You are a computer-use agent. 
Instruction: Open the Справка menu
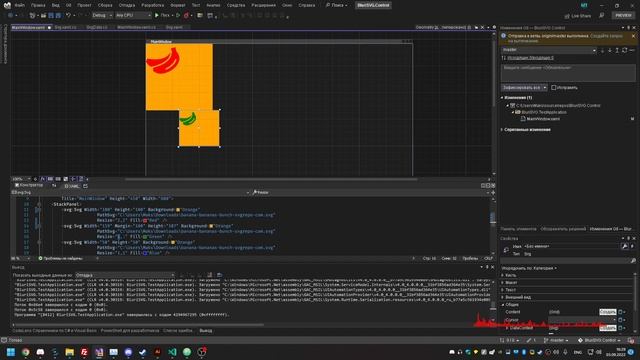click(307, 5)
